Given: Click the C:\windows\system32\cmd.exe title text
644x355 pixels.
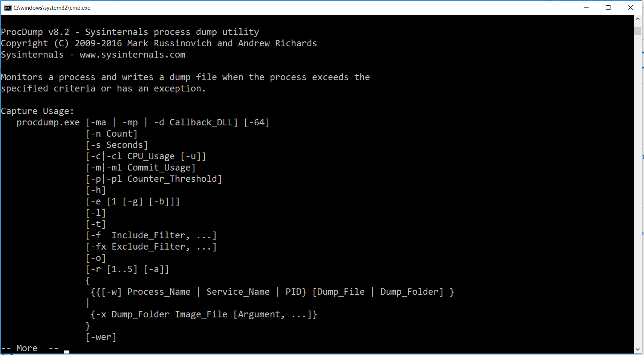Looking at the screenshot, I should [x=52, y=8].
